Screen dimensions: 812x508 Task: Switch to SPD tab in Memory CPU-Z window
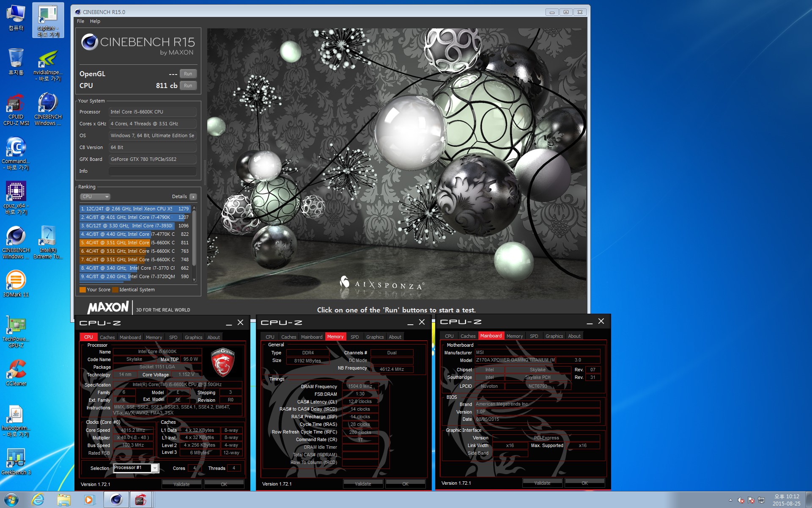click(355, 337)
